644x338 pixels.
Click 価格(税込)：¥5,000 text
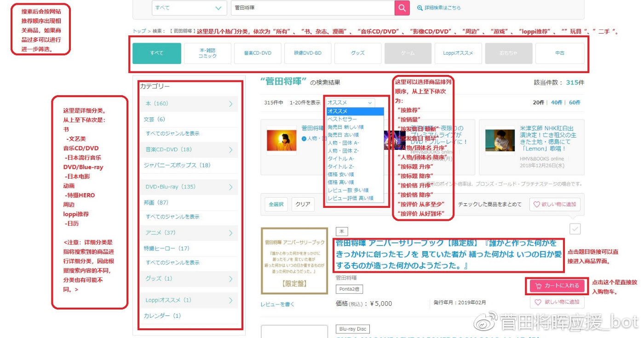pos(364,304)
